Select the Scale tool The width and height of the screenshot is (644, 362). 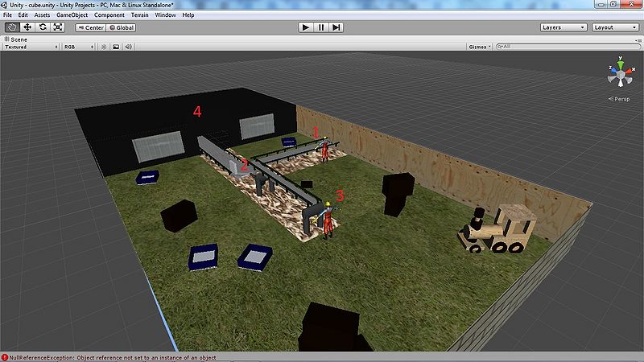pos(57,27)
